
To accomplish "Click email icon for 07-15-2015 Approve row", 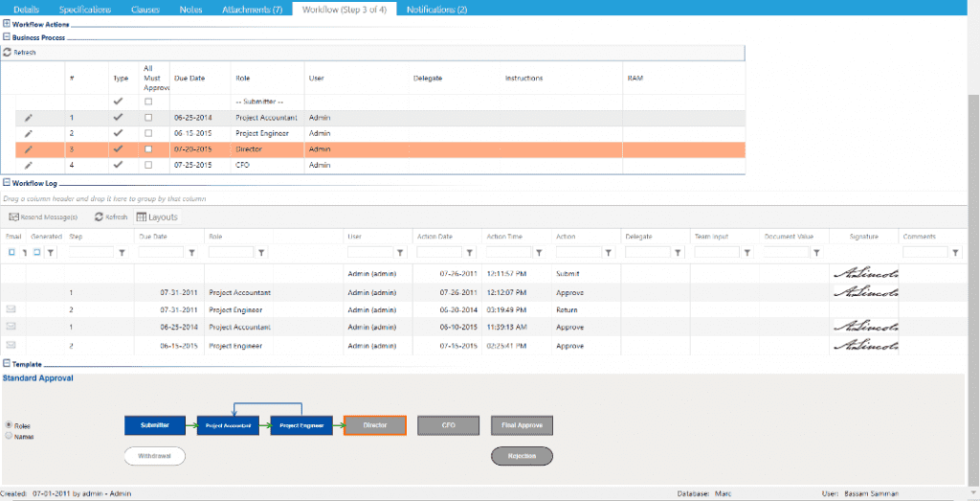I will tap(11, 345).
